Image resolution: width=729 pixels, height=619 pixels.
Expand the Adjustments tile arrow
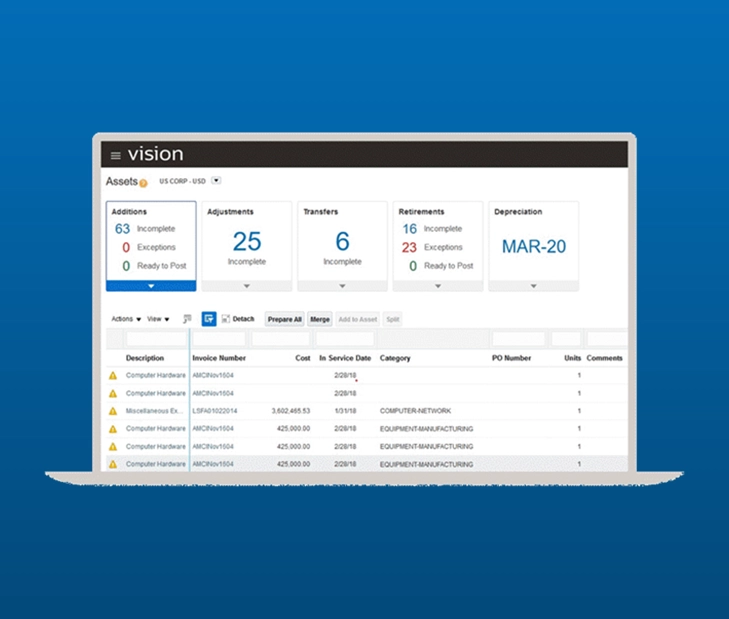tap(247, 286)
